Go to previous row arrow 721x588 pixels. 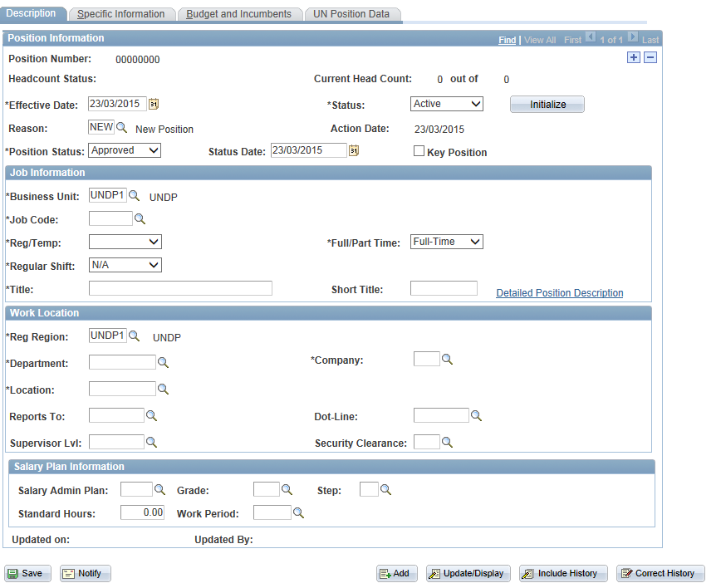(591, 37)
